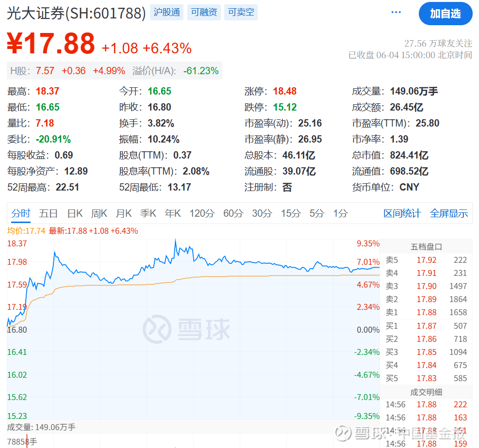The width and height of the screenshot is (479, 448).
Task: Click the intraday price peak on chart
Action: pos(175,240)
